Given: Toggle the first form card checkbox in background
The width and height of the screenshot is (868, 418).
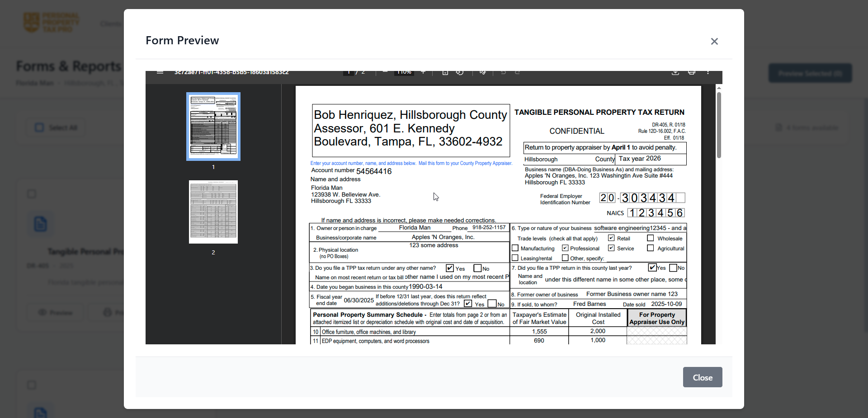Looking at the screenshot, I should tap(32, 194).
